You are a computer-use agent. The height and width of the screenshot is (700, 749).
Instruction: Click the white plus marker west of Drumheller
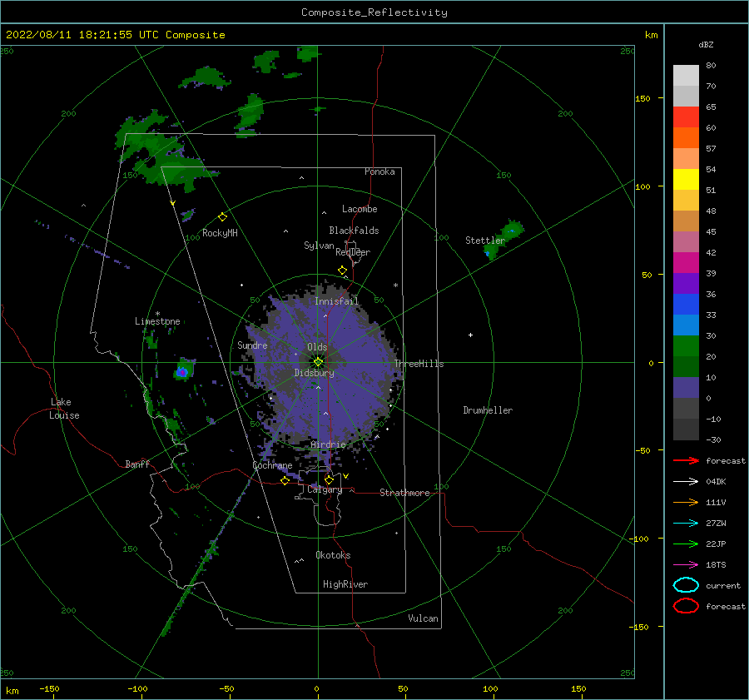click(x=470, y=335)
